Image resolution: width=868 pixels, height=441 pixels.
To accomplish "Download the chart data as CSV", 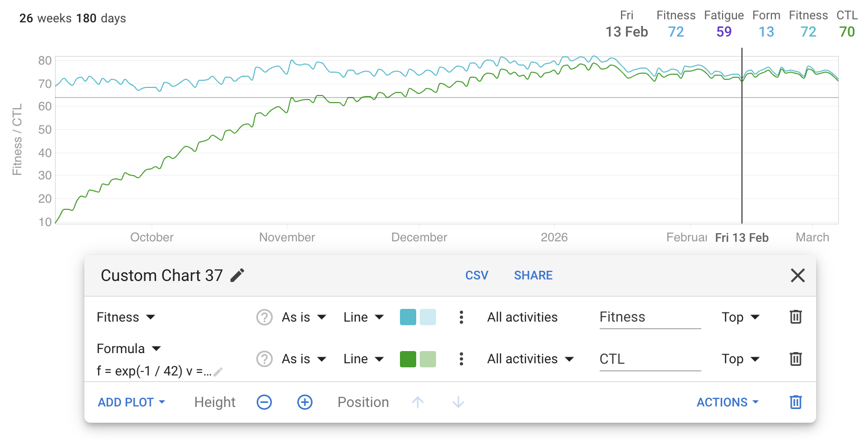I will [477, 275].
